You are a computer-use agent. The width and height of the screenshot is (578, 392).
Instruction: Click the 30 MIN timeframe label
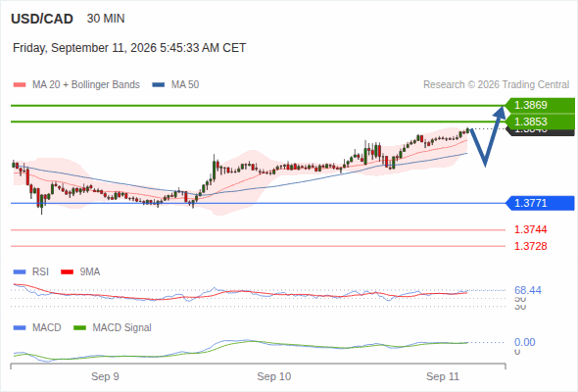pos(106,19)
